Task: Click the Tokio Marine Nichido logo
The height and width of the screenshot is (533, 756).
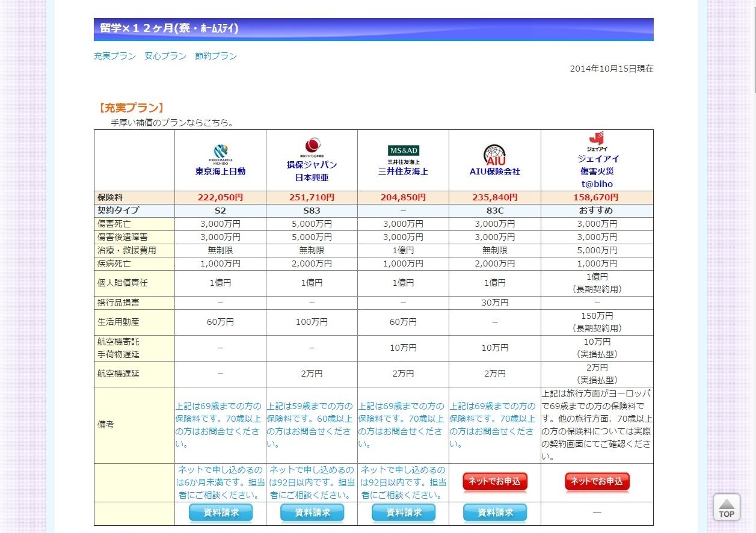Action: tap(220, 154)
